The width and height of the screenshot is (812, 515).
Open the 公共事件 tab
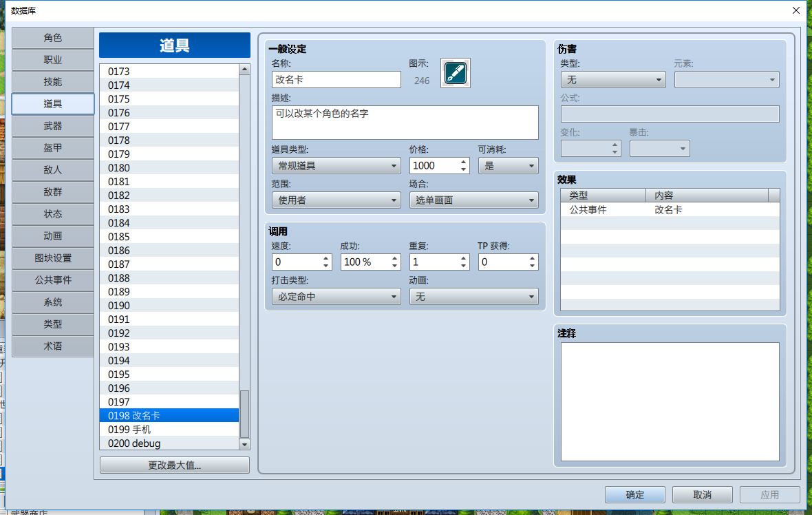(53, 280)
